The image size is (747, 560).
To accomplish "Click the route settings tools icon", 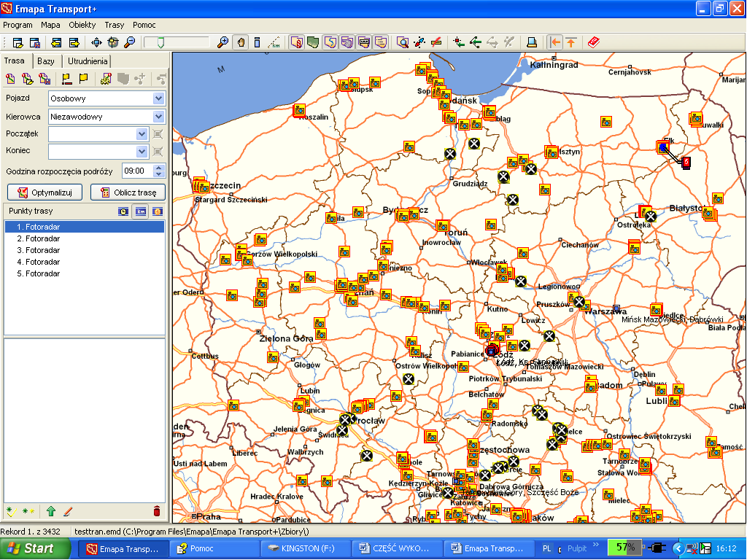I will (x=106, y=79).
